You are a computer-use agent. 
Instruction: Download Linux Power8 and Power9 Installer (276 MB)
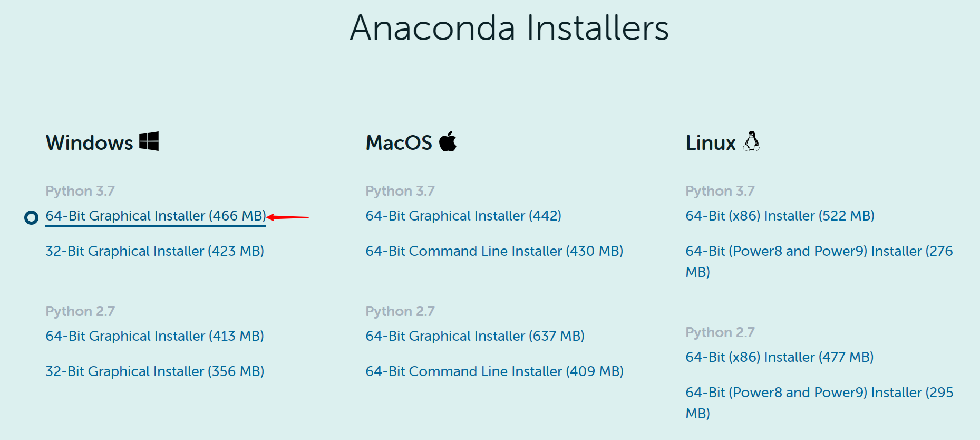click(819, 262)
